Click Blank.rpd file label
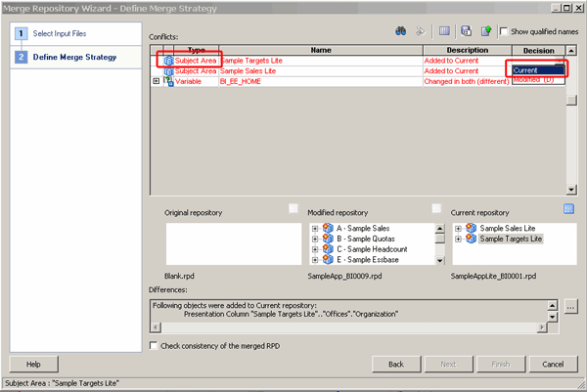 click(x=179, y=276)
